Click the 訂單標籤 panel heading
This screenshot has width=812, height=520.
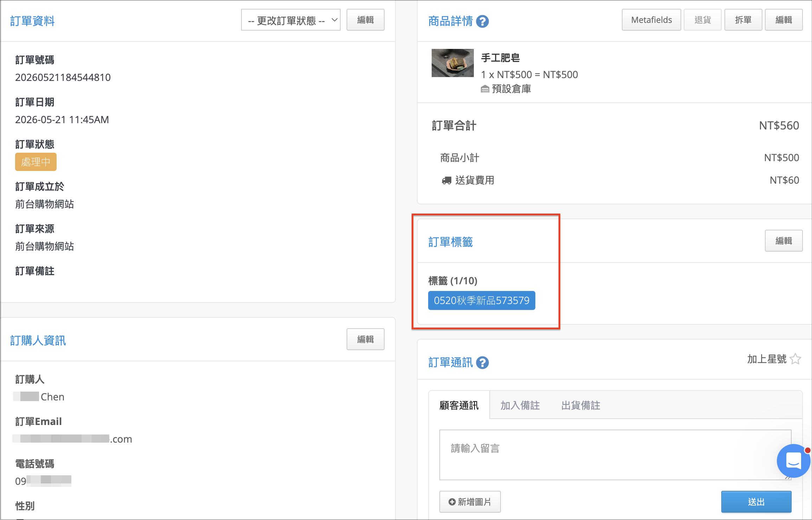[x=451, y=242]
